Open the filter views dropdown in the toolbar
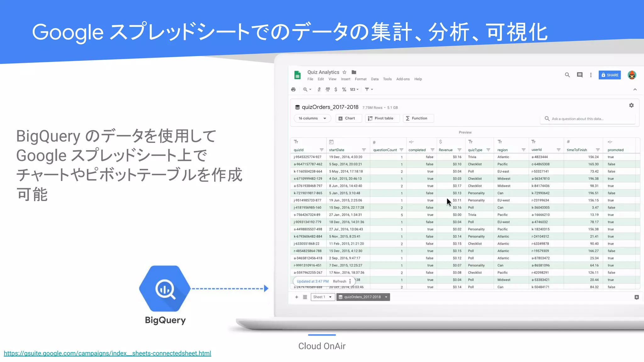This screenshot has width=644, height=362. click(369, 89)
